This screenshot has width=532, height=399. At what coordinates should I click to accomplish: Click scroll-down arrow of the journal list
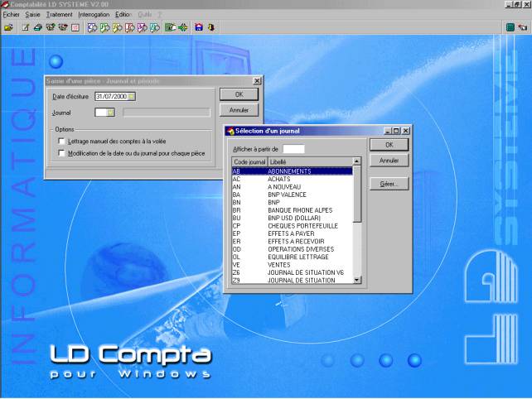[x=357, y=280]
